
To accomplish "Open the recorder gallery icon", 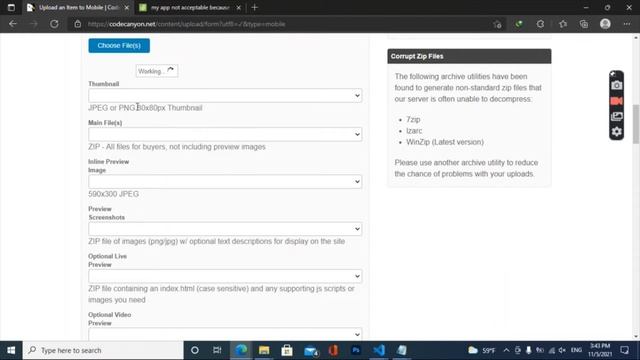I will coord(616,117).
